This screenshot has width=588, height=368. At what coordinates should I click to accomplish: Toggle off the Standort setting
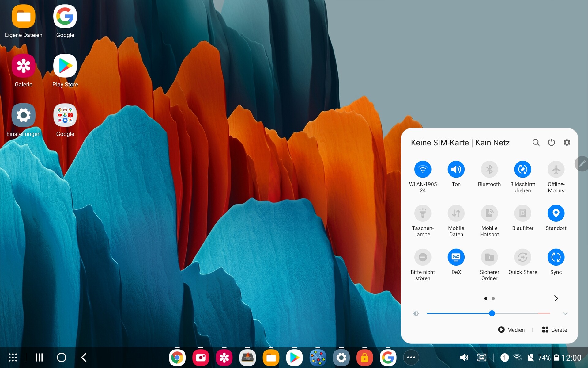(x=556, y=213)
